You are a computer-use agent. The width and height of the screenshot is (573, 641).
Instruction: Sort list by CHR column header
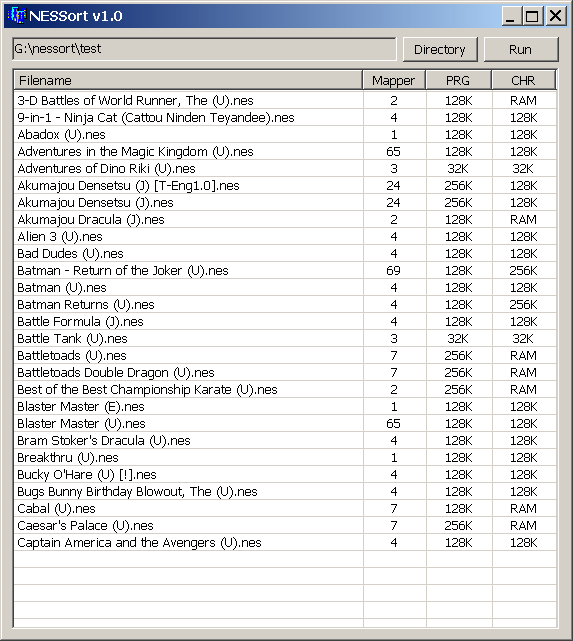[x=524, y=80]
